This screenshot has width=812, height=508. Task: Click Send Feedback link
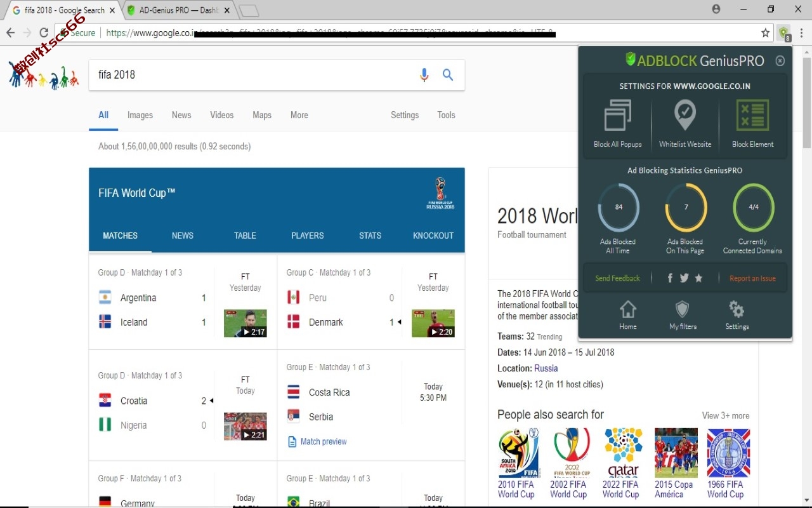click(617, 278)
